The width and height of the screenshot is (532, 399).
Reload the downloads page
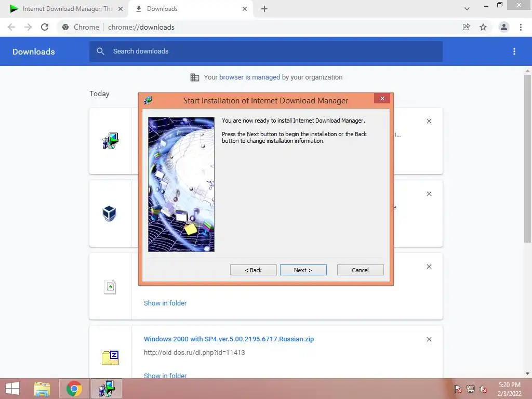pos(45,27)
